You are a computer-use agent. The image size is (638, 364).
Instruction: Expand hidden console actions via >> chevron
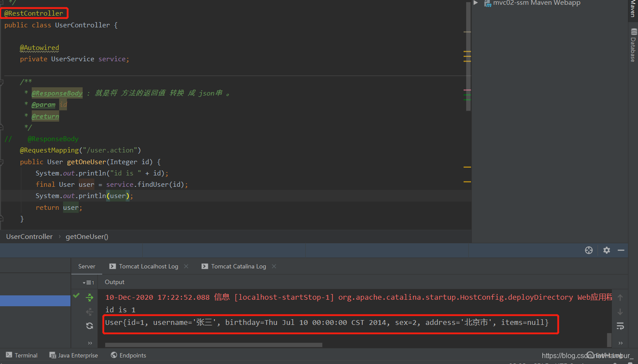pyautogui.click(x=620, y=343)
